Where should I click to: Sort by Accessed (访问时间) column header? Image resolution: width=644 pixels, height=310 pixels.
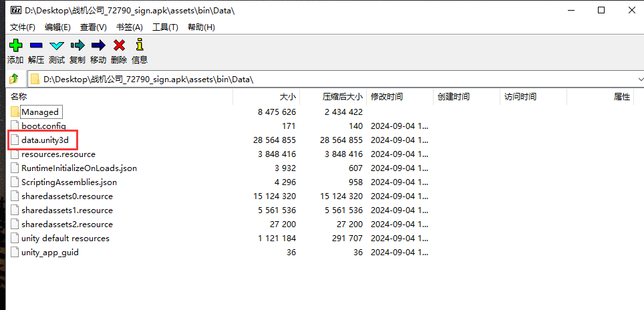[533, 97]
